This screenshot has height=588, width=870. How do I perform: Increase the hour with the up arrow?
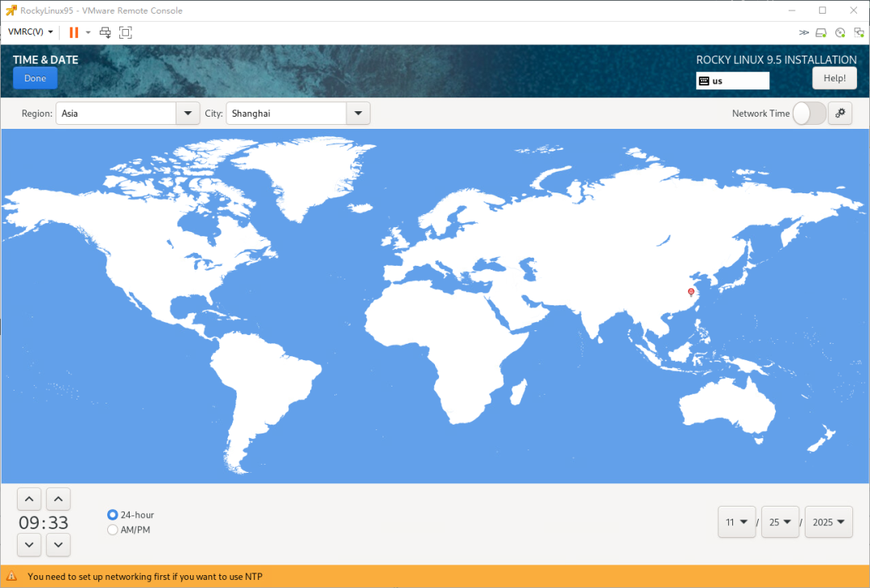point(30,499)
